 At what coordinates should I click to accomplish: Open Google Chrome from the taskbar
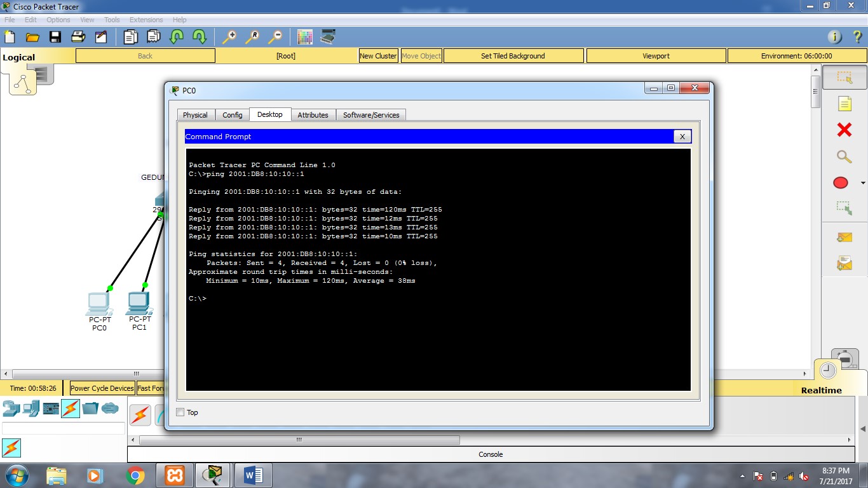[x=135, y=475]
